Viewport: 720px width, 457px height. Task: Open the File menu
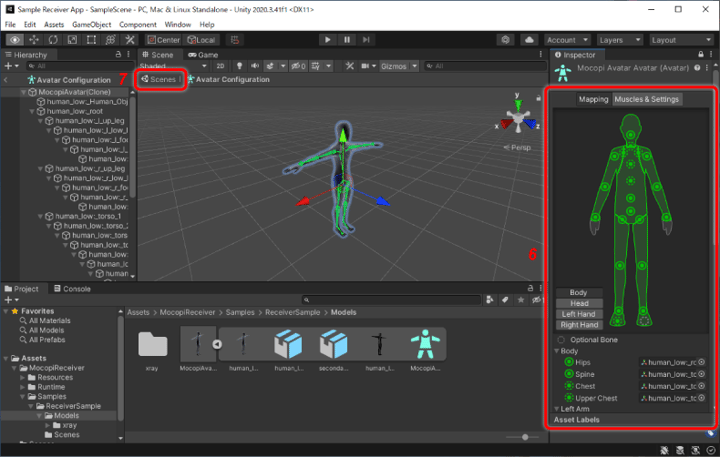[10, 24]
